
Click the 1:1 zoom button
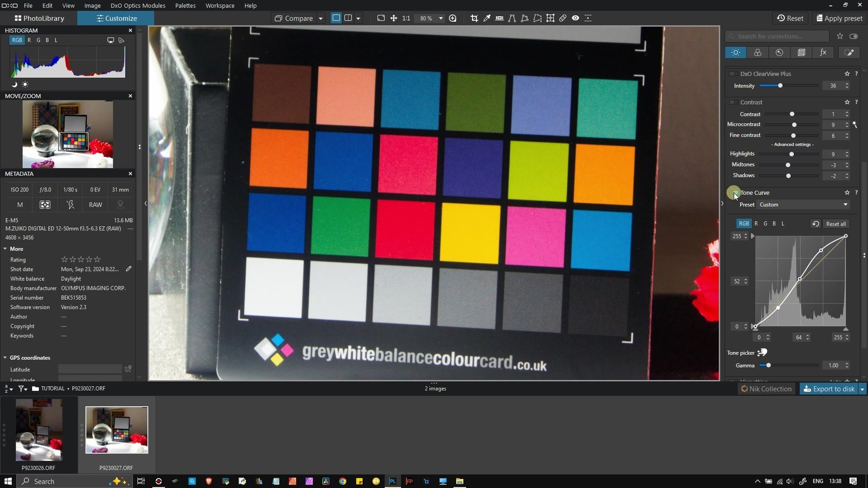[x=406, y=18]
